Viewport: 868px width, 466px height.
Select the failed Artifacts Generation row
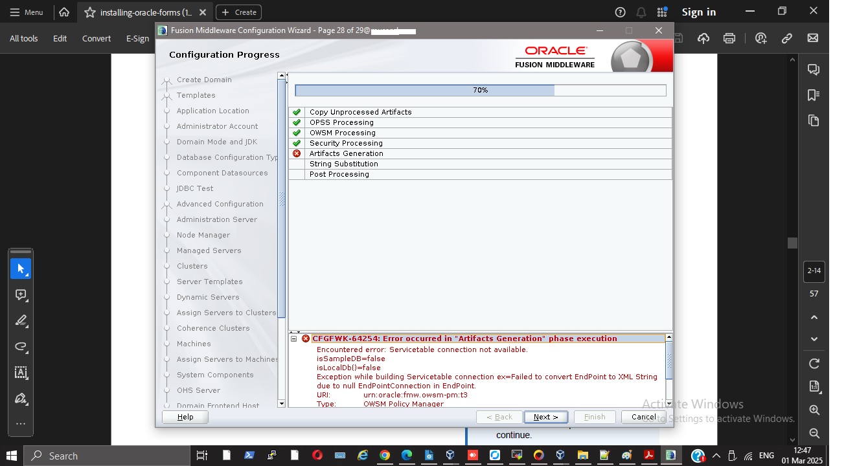click(x=480, y=153)
